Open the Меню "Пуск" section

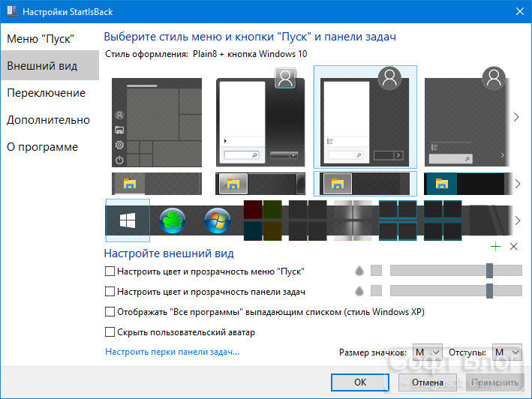pyautogui.click(x=41, y=39)
